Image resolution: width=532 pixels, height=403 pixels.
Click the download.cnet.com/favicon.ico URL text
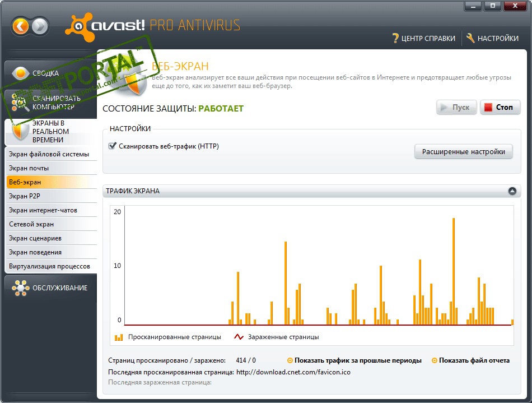pyautogui.click(x=293, y=372)
